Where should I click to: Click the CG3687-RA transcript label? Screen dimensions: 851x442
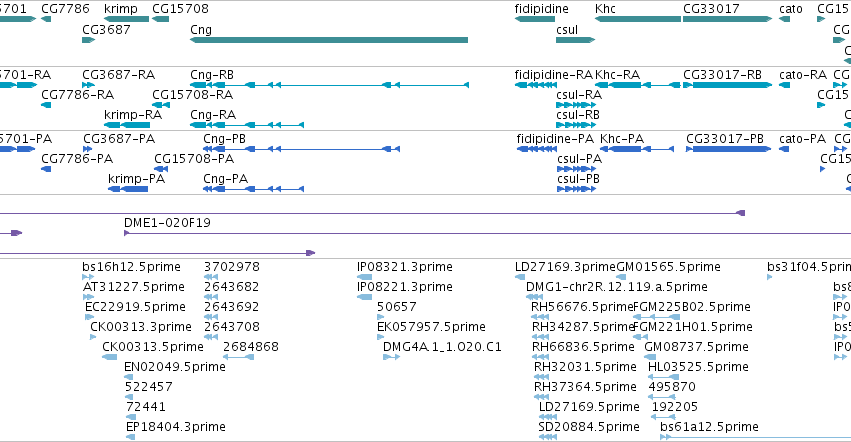point(118,74)
